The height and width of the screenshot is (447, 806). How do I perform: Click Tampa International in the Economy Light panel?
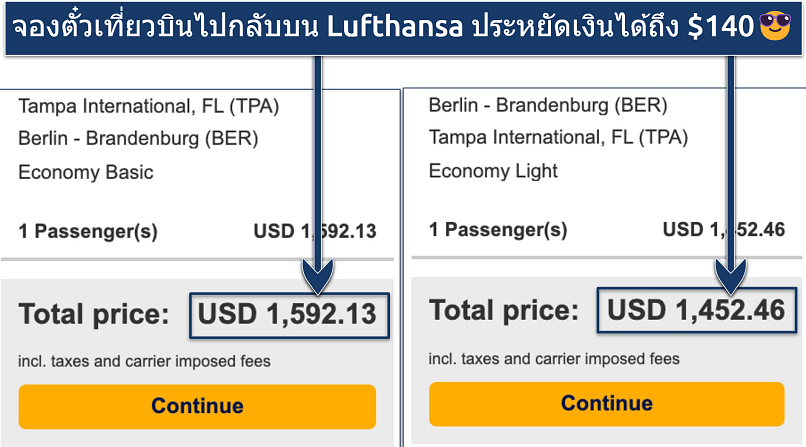point(559,138)
